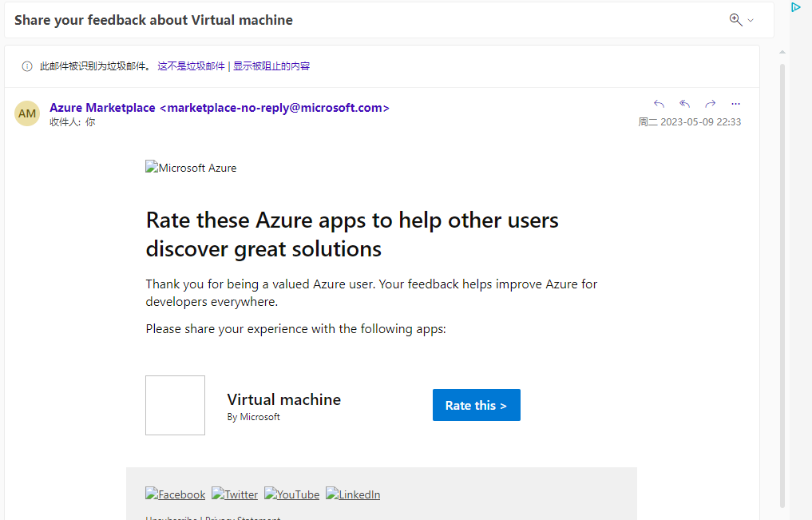Forward this email using the arrow icon
812x520 pixels.
710,104
